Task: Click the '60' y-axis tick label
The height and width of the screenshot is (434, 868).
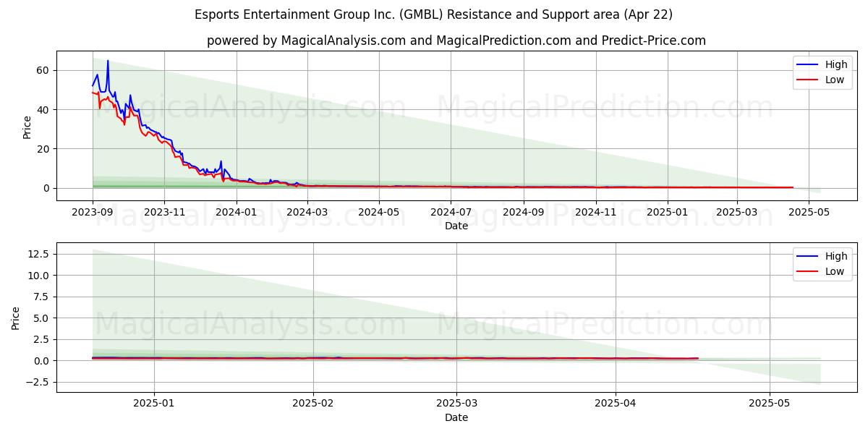Action: point(43,70)
